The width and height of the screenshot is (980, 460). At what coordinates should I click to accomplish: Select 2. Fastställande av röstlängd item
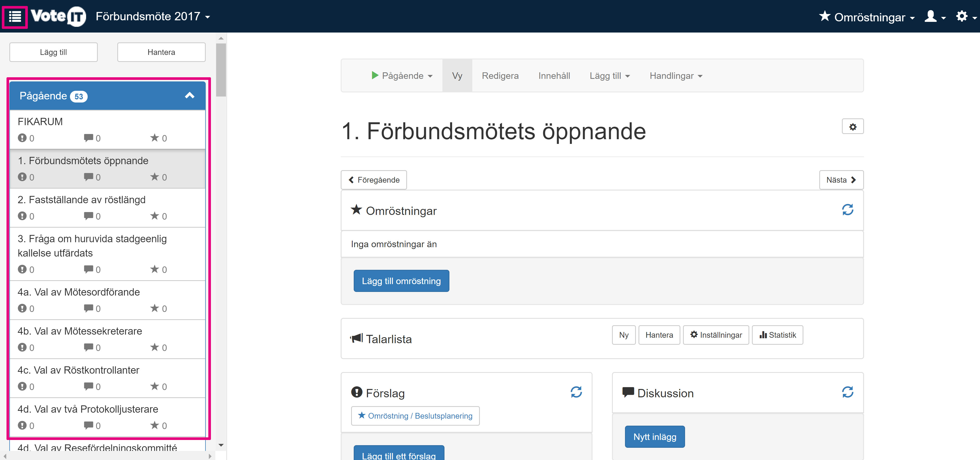click(x=108, y=208)
